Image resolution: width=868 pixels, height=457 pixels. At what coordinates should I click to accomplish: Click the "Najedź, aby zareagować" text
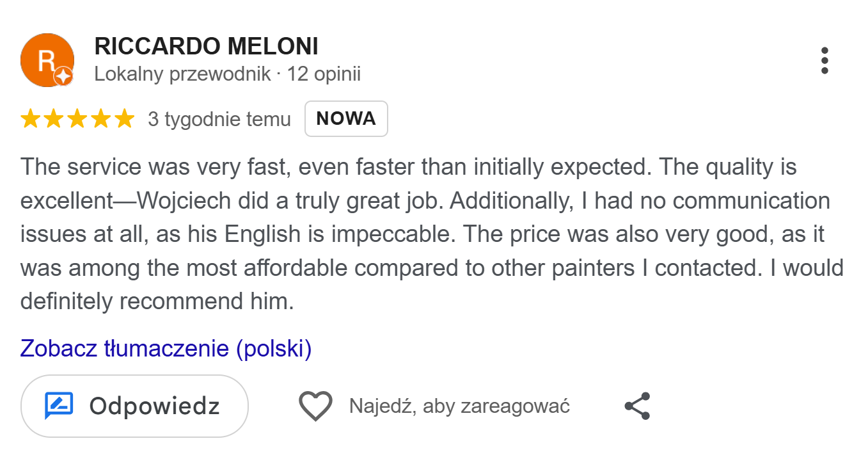(459, 406)
